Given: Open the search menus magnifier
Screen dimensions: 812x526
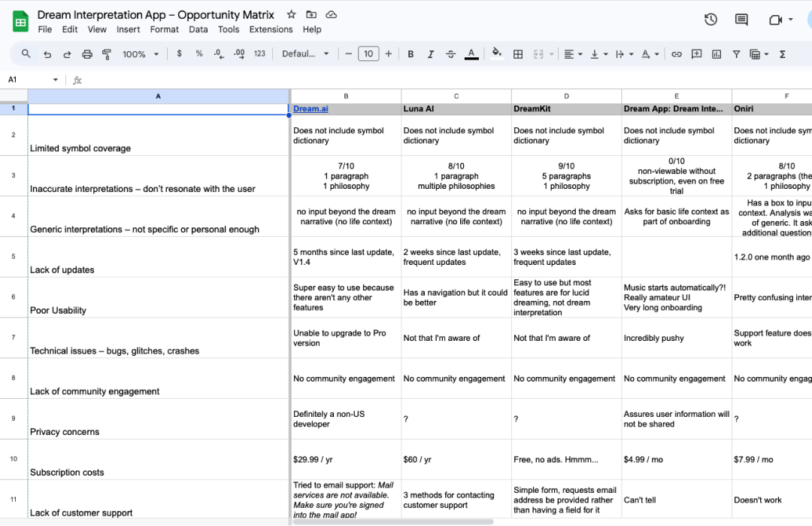Looking at the screenshot, I should [26, 53].
